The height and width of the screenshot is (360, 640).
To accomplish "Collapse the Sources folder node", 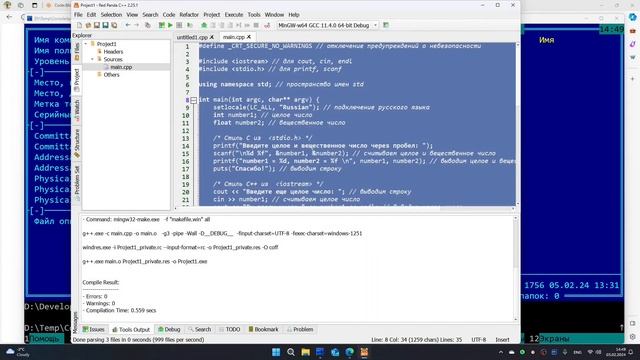I will [92, 59].
